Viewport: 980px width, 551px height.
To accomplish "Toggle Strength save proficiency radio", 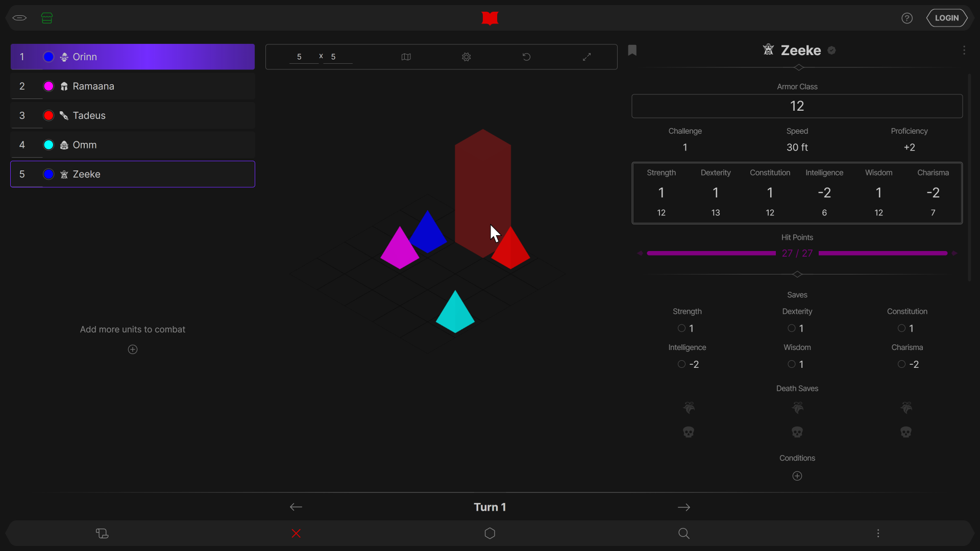I will click(681, 328).
